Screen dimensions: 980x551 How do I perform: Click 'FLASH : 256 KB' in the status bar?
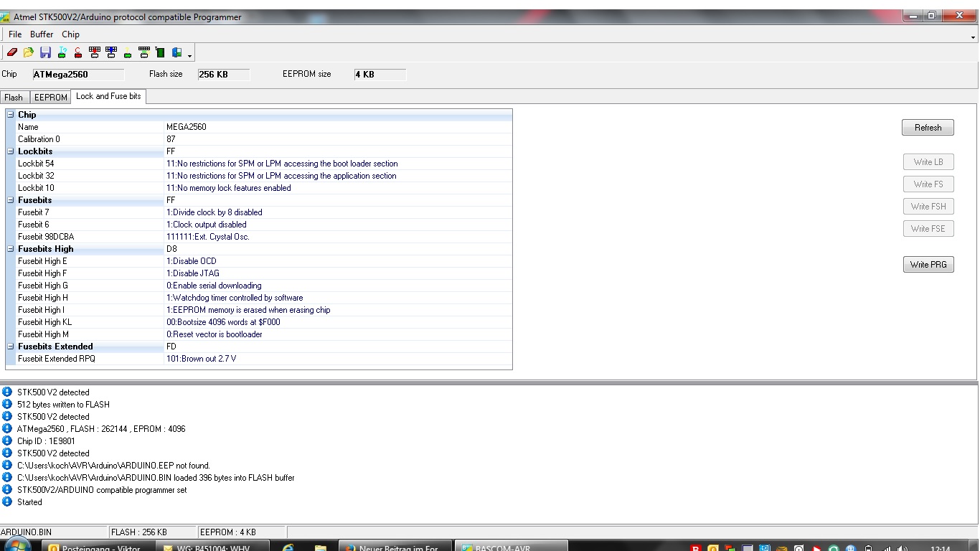point(139,532)
